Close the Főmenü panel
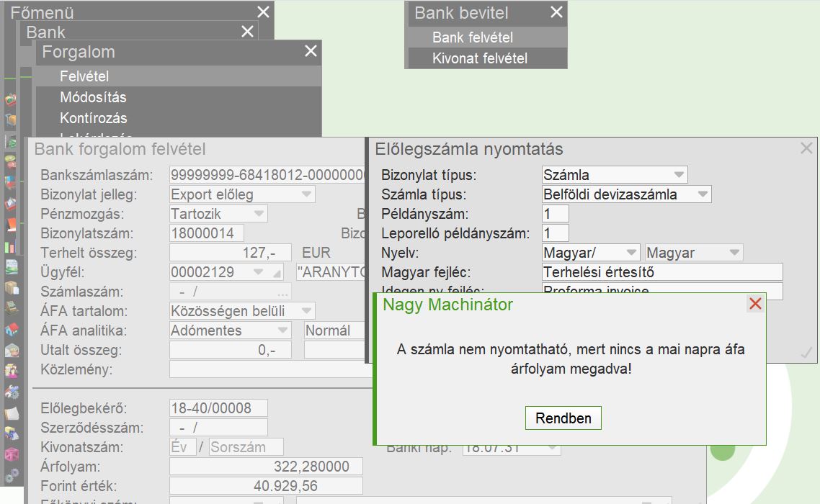 (263, 12)
